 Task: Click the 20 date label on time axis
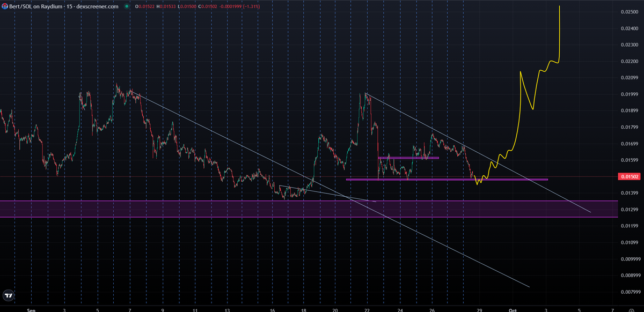pyautogui.click(x=334, y=310)
